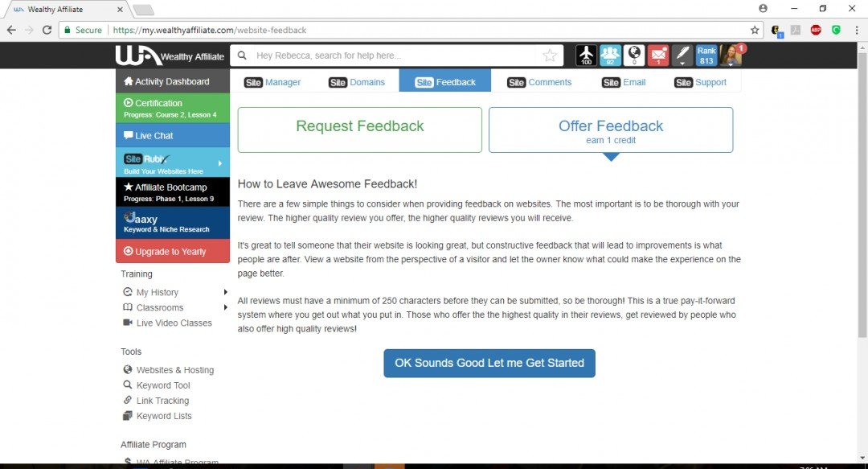Viewport: 868px width, 469px height.
Task: Reload the page
Action: click(x=47, y=30)
